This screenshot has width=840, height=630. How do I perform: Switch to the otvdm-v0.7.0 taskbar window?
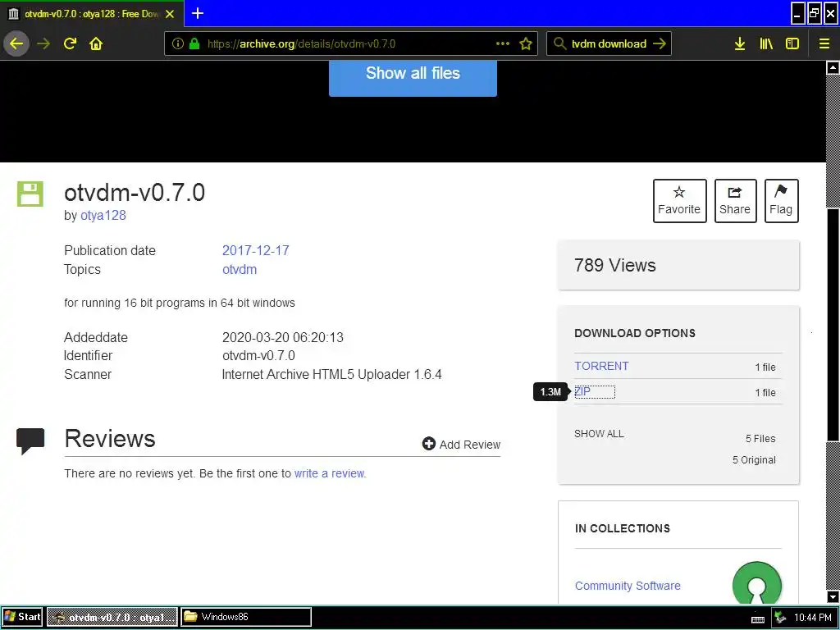(x=112, y=617)
